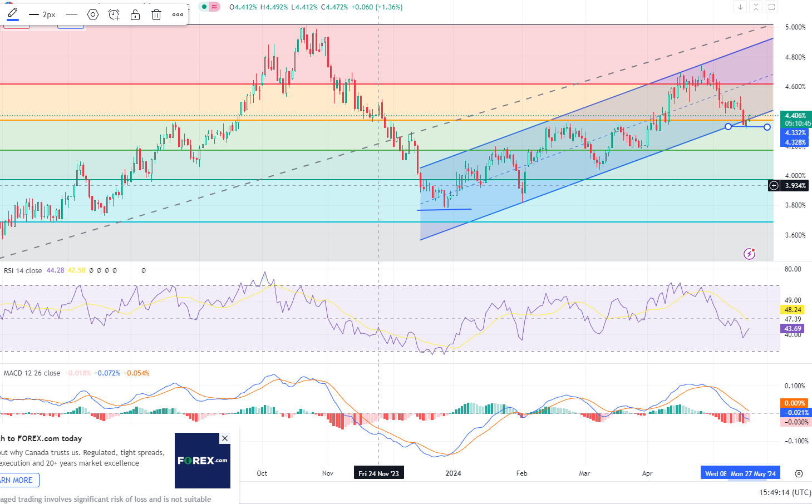Select the pencil line color tool

[12, 13]
